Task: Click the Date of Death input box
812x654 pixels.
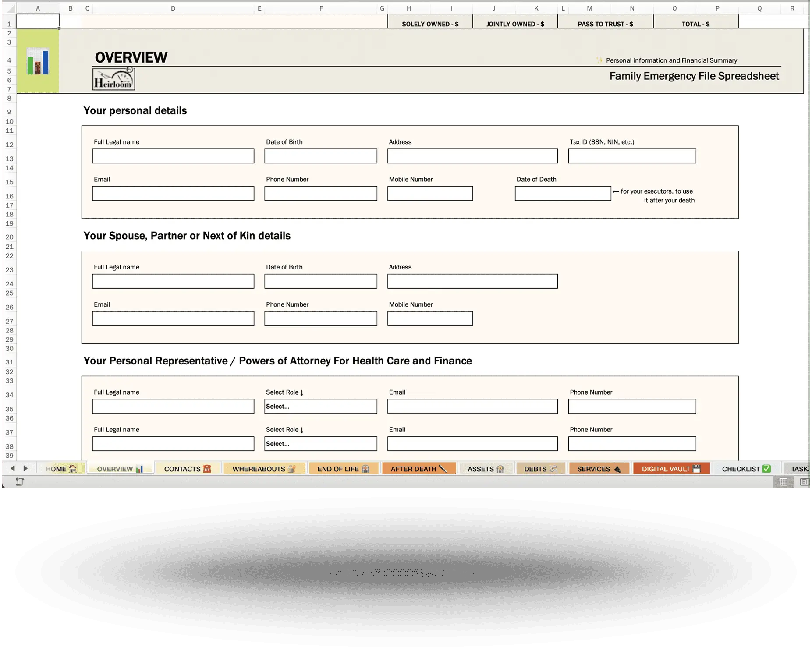Action: [563, 193]
